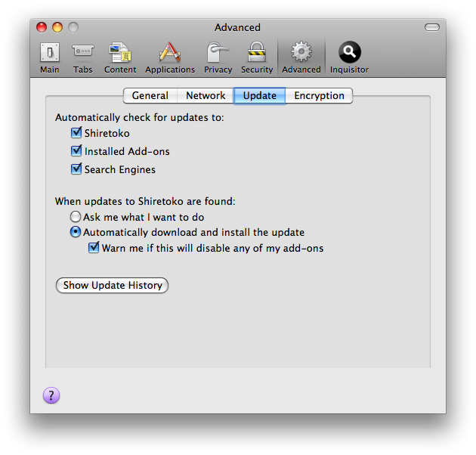Screen dimensions: 476x455
Task: Minimize the window with yellow button
Action: 57,27
